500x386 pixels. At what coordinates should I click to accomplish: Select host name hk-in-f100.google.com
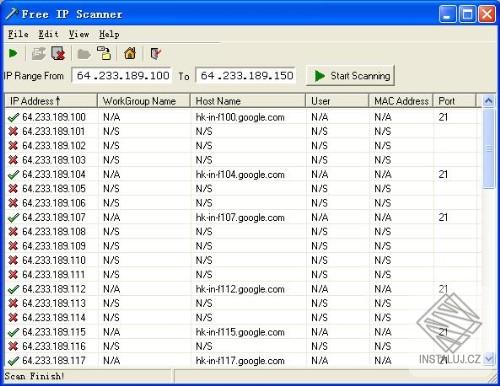[240, 117]
